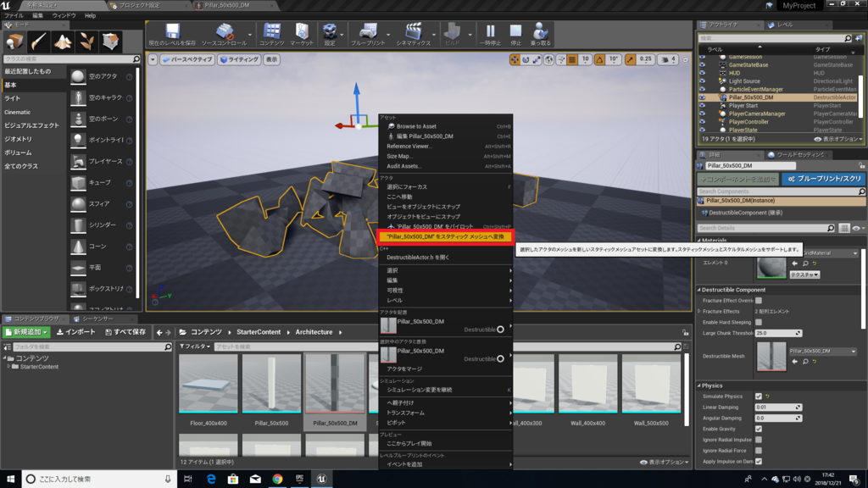This screenshot has height=488, width=868.
Task: Toggle rotation snapping icon in viewport
Action: click(x=599, y=59)
